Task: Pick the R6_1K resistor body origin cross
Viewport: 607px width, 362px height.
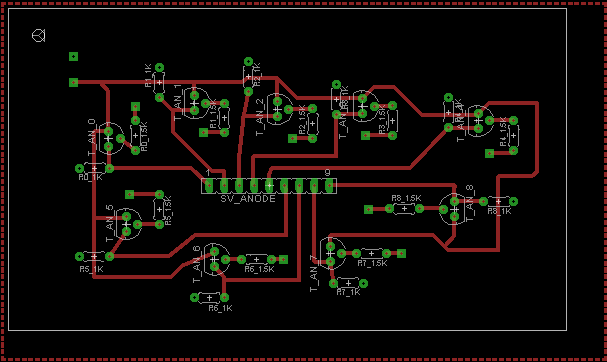Action: (209, 298)
